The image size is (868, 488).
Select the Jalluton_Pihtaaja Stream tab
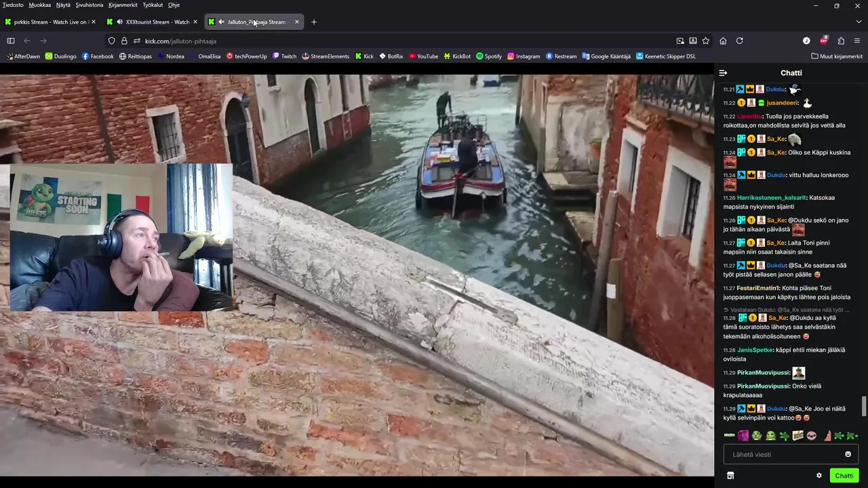click(254, 22)
